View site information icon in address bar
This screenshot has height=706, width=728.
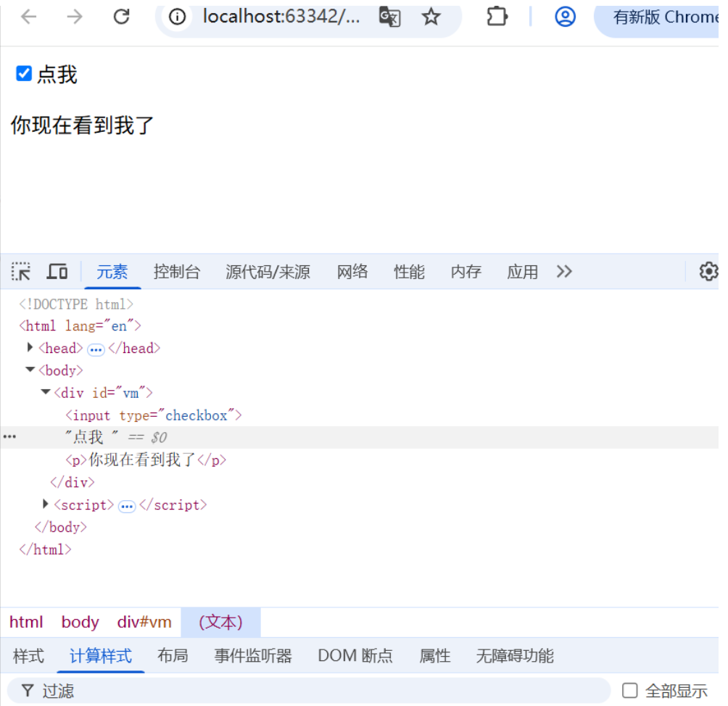point(177,17)
